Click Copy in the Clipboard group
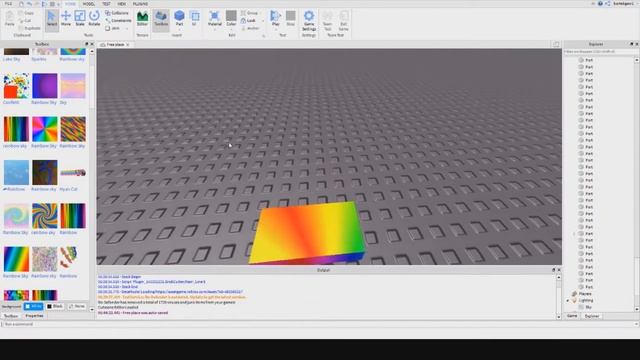640x360 pixels. [x=26, y=13]
